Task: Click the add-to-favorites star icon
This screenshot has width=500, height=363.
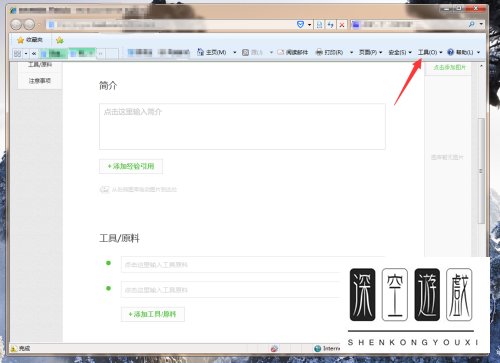Action: [60, 40]
